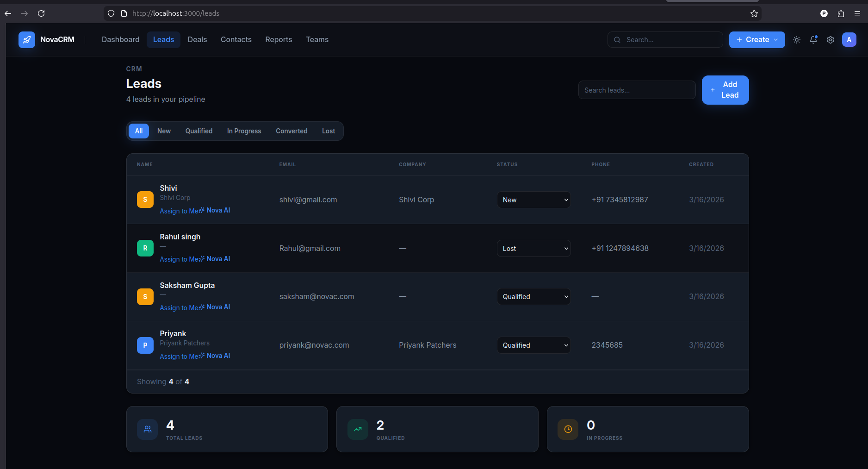Screen dimensions: 868x469
Task: Click the Qualified trend-up icon
Action: (x=358, y=429)
